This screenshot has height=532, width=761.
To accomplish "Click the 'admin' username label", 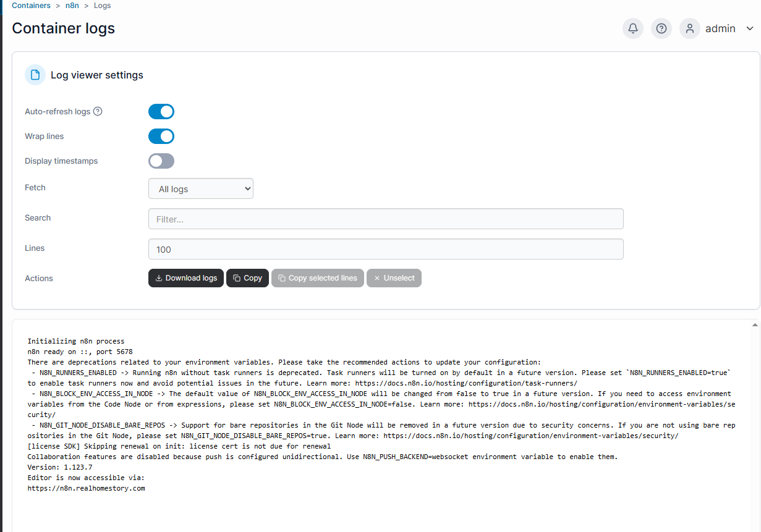I will click(x=720, y=28).
